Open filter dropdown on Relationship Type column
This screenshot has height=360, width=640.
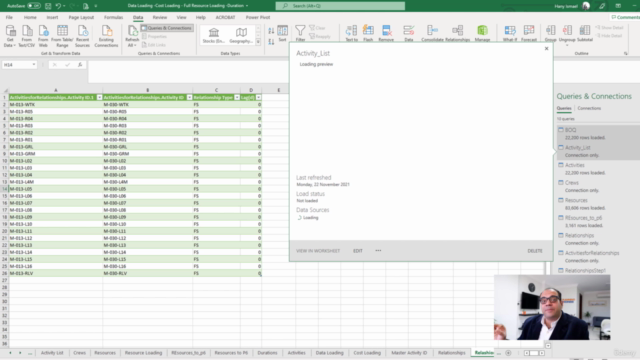point(237,98)
